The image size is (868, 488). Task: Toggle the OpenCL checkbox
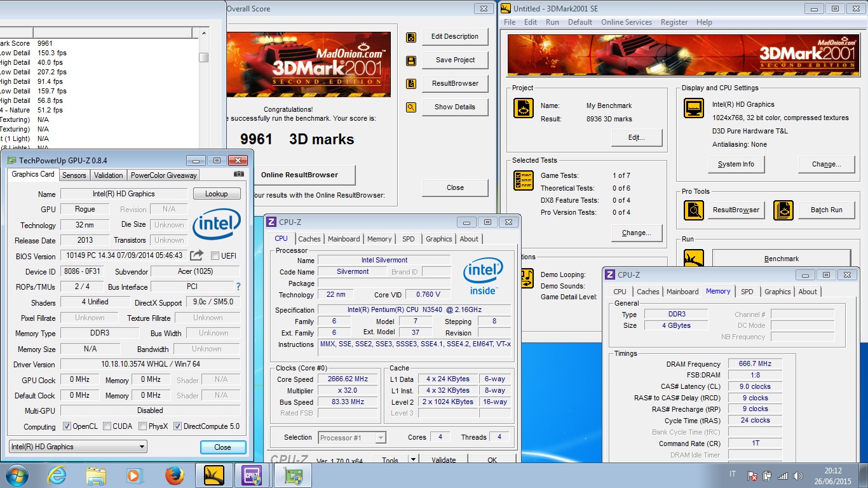(67, 426)
